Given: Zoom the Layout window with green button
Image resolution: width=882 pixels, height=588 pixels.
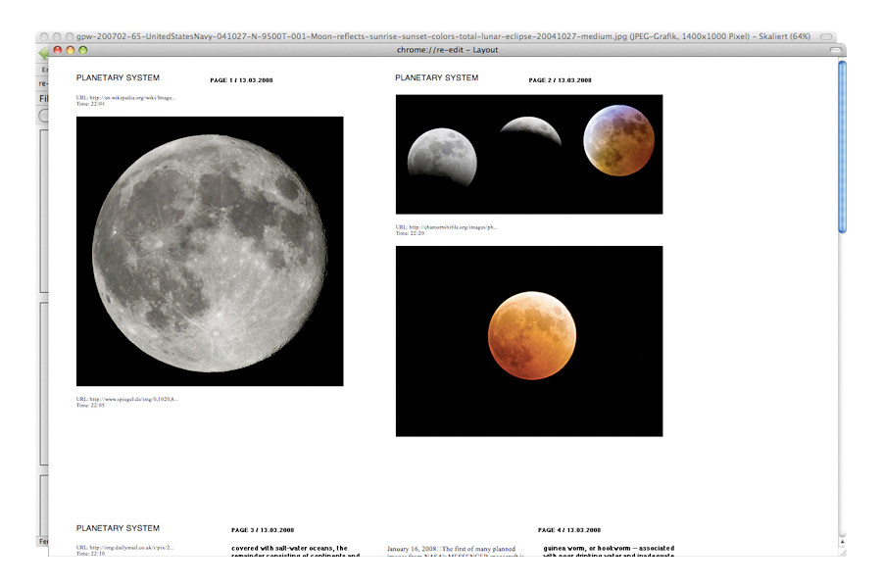Looking at the screenshot, I should coord(82,49).
